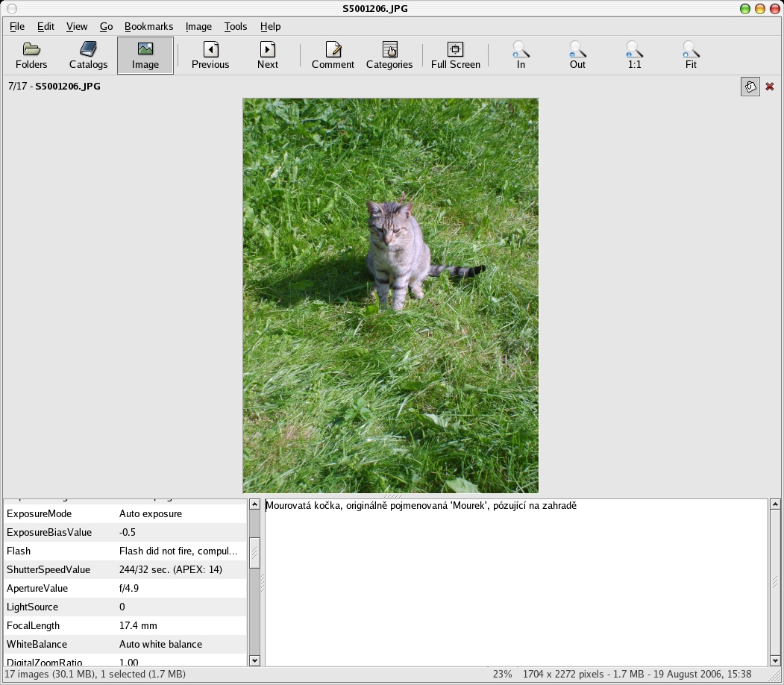Click the window menu button in title bar
The width and height of the screenshot is (784, 685).
(x=12, y=8)
